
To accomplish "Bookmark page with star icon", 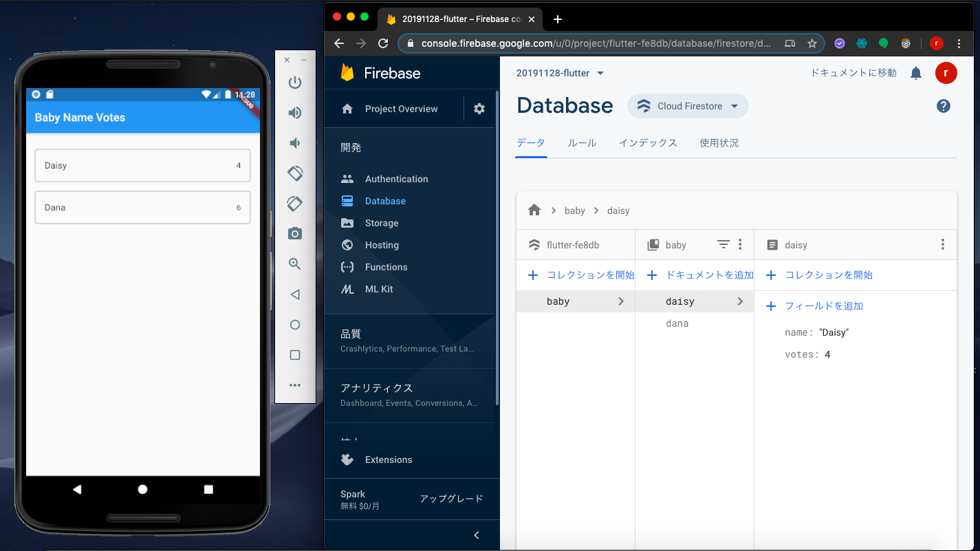I will click(x=812, y=43).
